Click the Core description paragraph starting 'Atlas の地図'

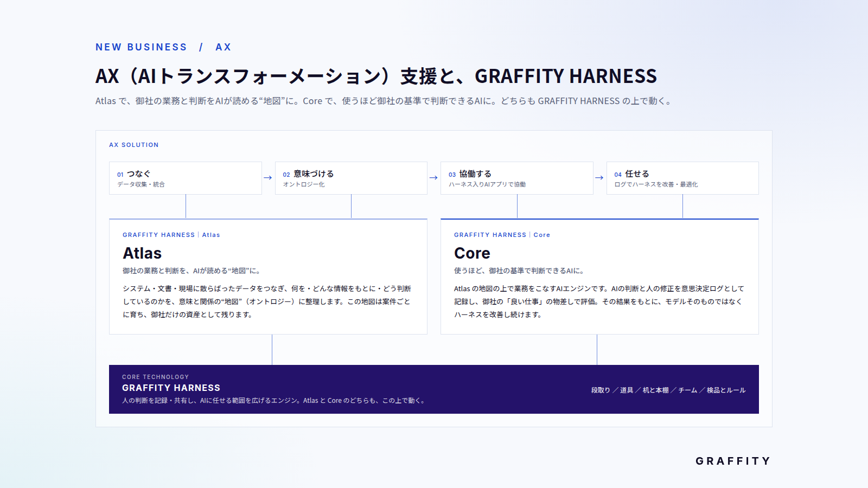click(x=599, y=301)
